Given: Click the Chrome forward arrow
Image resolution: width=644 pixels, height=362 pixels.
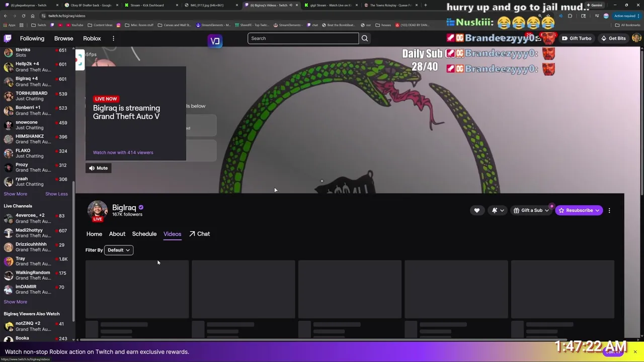Looking at the screenshot, I should pos(14,16).
